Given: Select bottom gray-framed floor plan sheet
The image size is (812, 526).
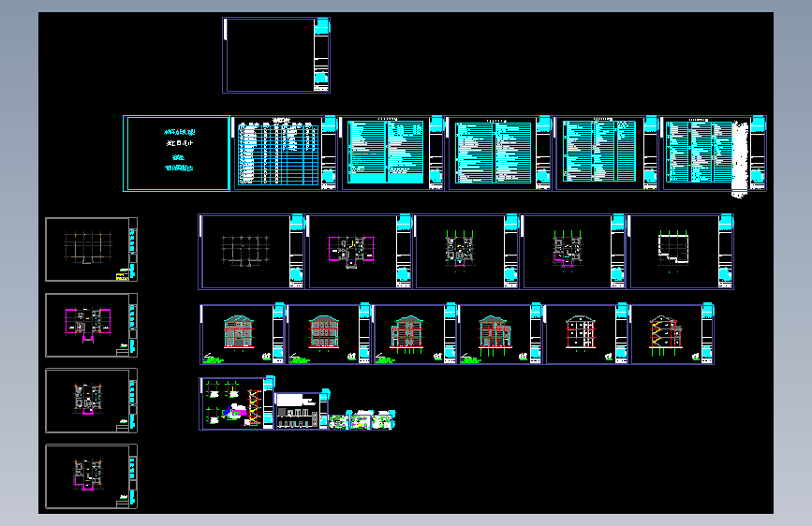Looking at the screenshot, I should [91, 476].
